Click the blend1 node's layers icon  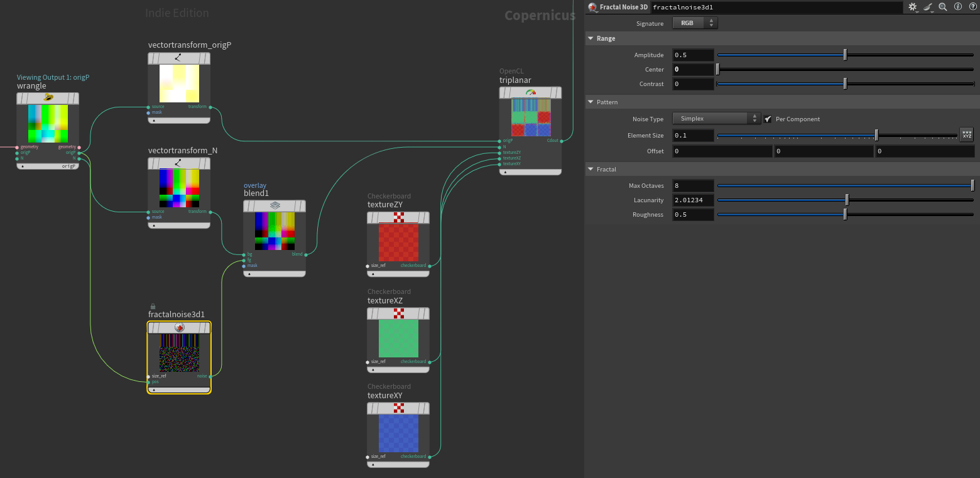point(275,205)
